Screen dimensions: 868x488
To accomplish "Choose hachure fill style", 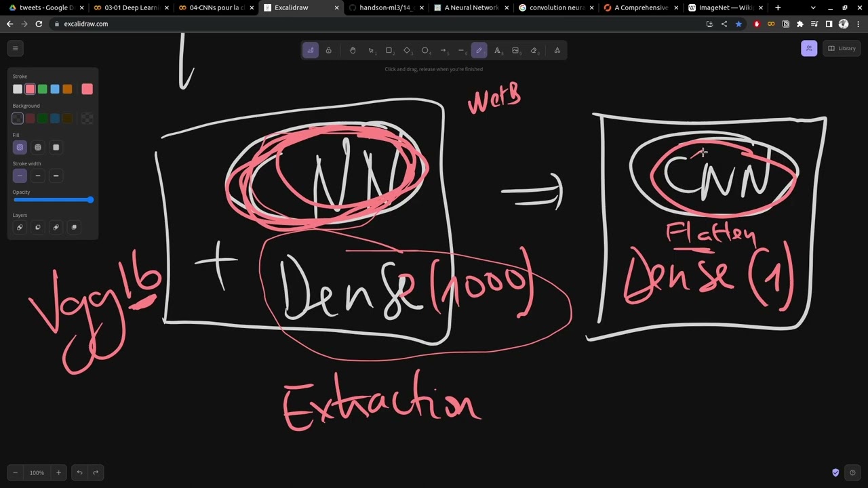I will (20, 147).
